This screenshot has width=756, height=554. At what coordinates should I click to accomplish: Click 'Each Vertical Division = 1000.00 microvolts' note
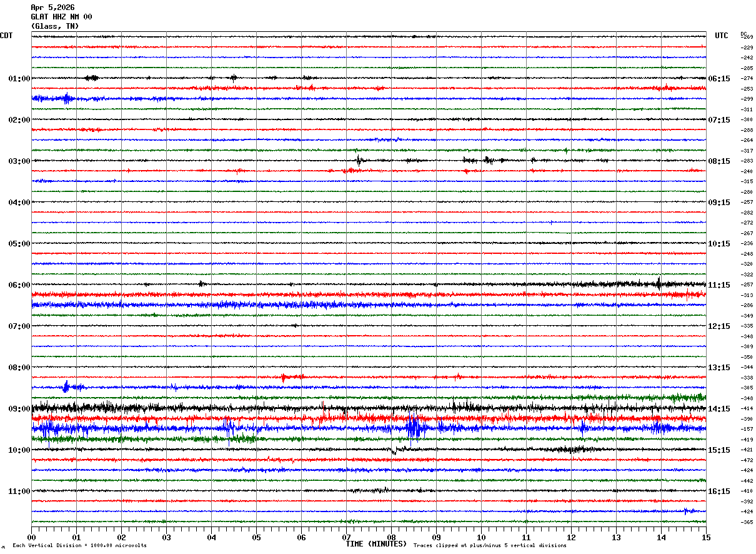click(79, 546)
